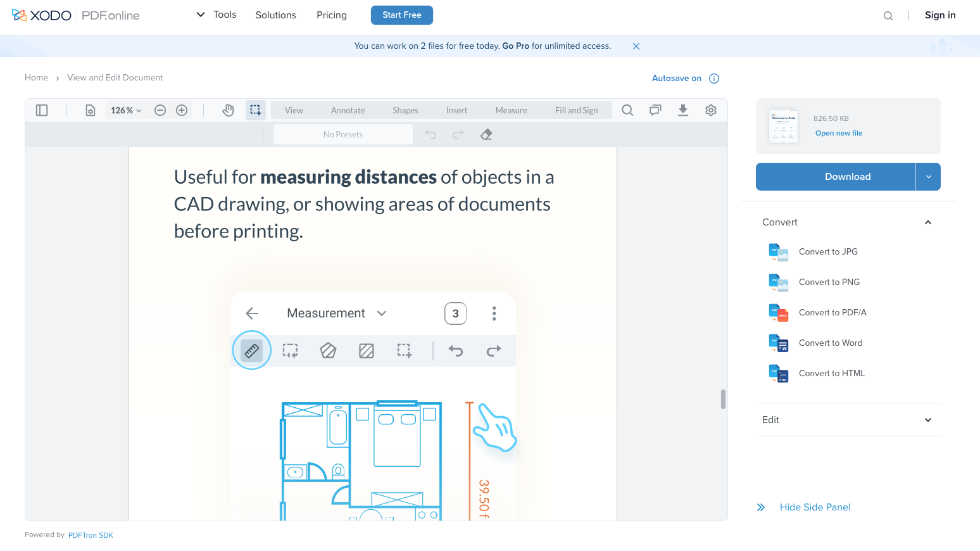This screenshot has height=551, width=980.
Task: Open the 126% zoom level dropdown
Action: point(126,110)
